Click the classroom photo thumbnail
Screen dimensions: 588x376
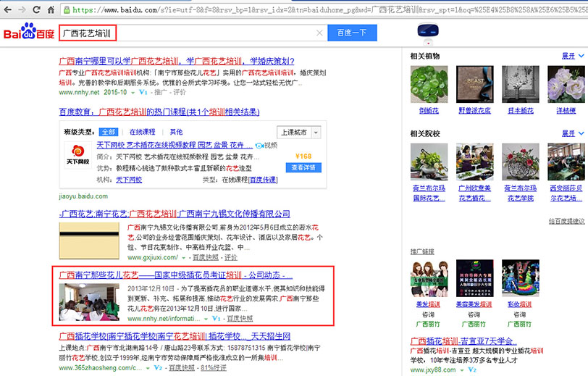(89, 302)
